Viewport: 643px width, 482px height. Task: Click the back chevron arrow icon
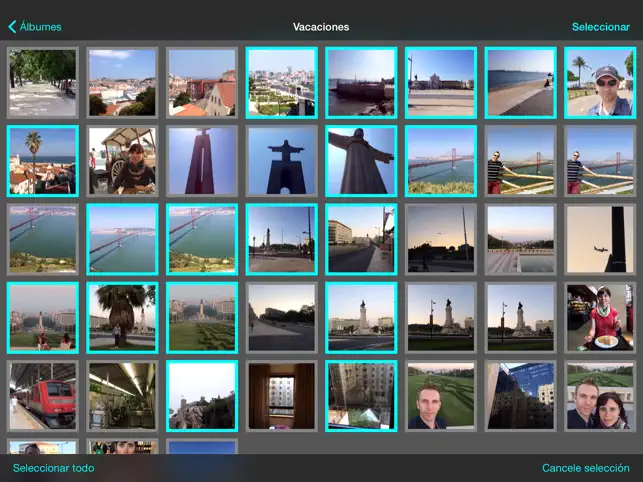click(12, 27)
